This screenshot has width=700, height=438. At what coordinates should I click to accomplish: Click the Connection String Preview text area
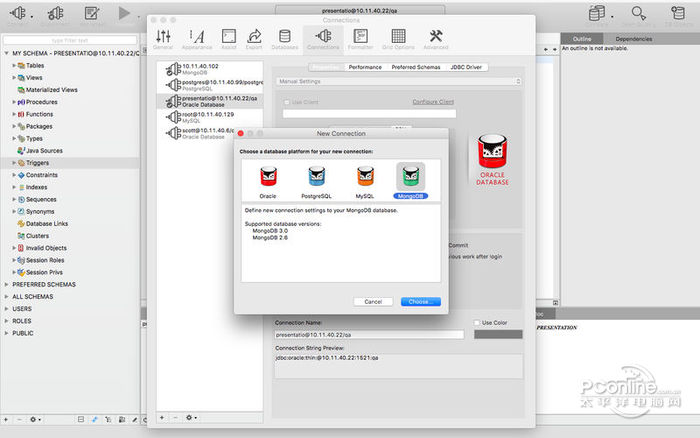pyautogui.click(x=399, y=366)
